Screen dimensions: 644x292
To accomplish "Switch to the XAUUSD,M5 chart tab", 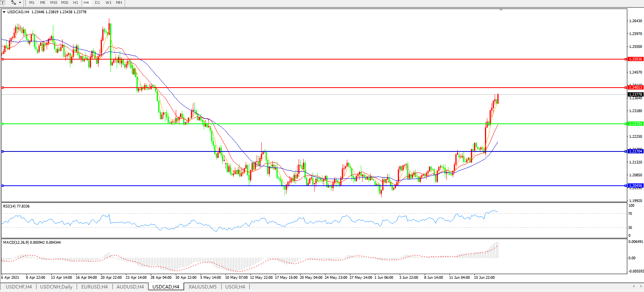I will point(202,287).
